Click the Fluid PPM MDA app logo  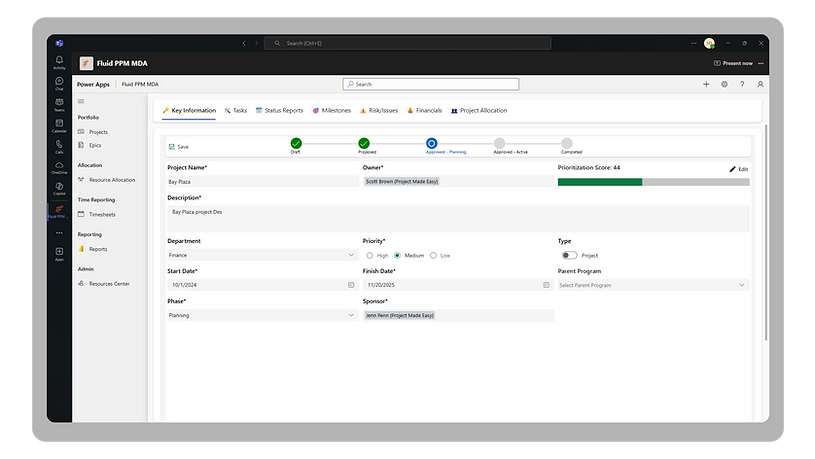coord(86,63)
